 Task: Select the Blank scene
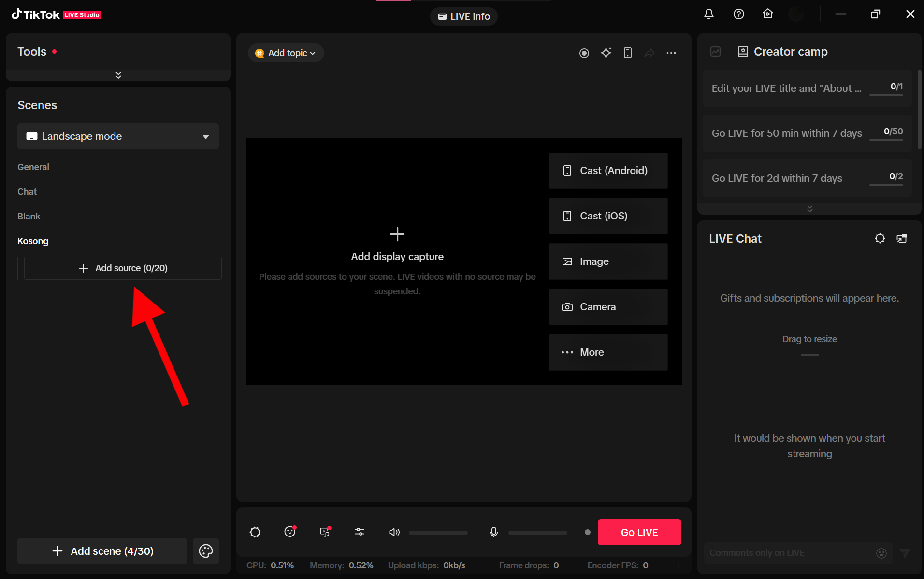[29, 216]
